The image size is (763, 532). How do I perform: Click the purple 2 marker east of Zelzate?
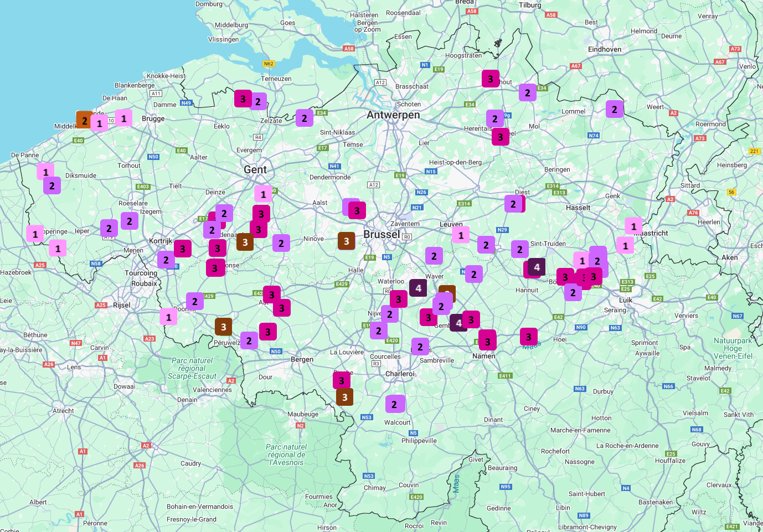pyautogui.click(x=304, y=118)
